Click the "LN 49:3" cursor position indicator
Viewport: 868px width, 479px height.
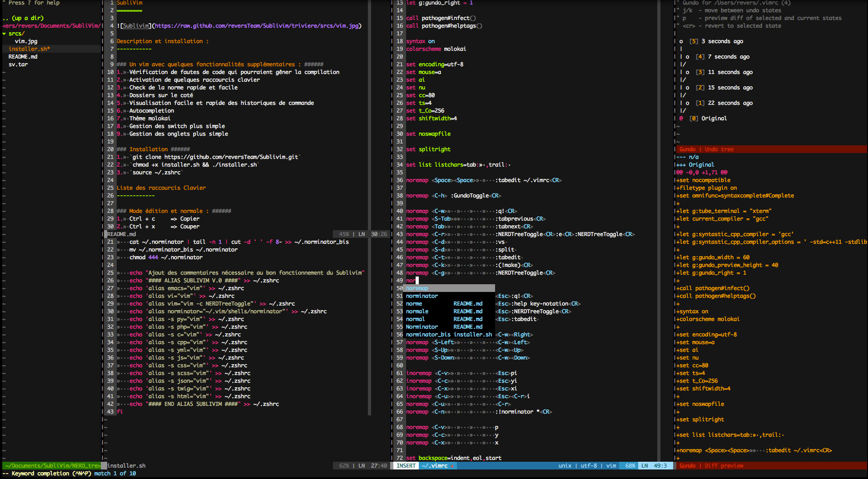pyautogui.click(x=654, y=466)
